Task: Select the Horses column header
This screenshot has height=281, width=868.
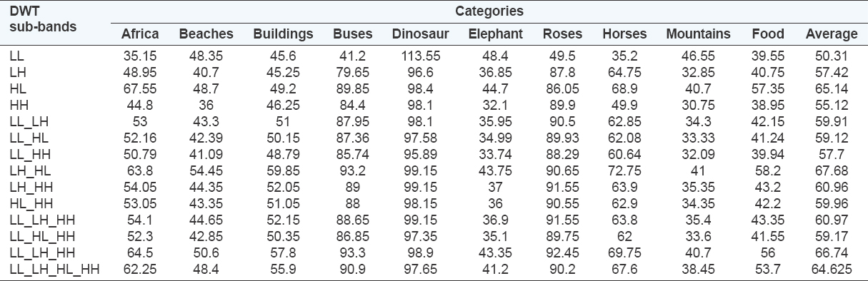Action: coord(624,34)
